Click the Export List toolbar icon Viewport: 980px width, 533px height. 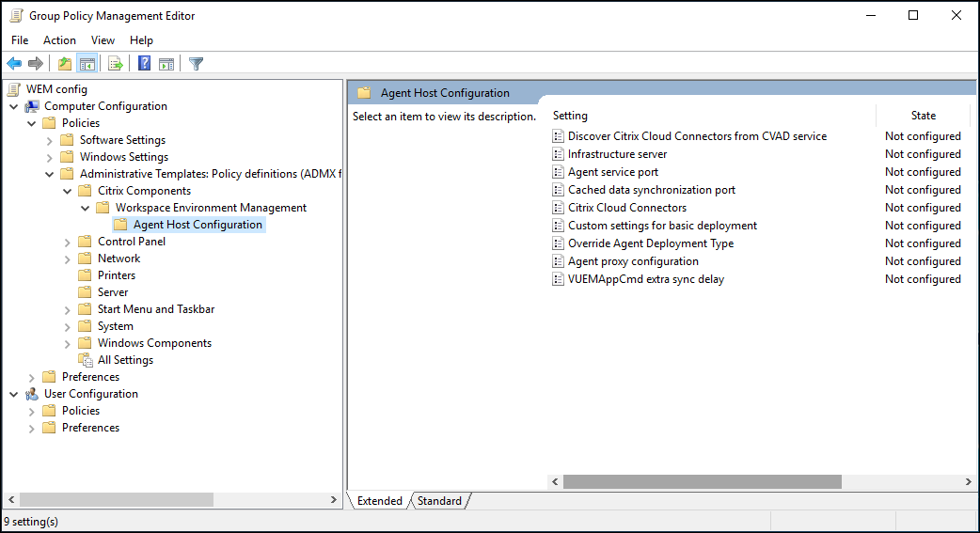click(x=116, y=64)
